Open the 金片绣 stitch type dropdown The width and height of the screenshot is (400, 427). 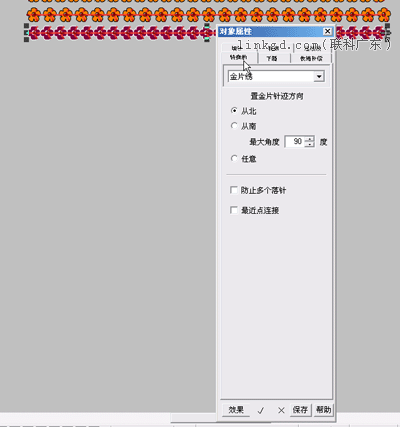[319, 76]
